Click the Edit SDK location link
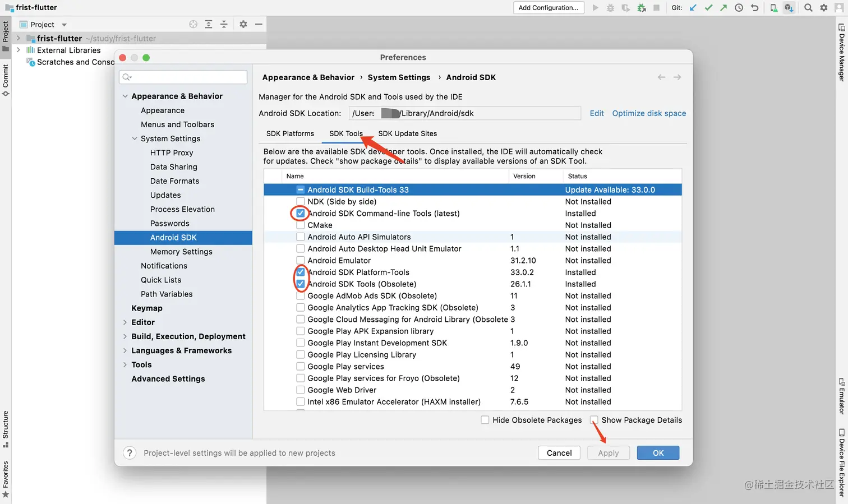The image size is (848, 504). click(x=597, y=113)
